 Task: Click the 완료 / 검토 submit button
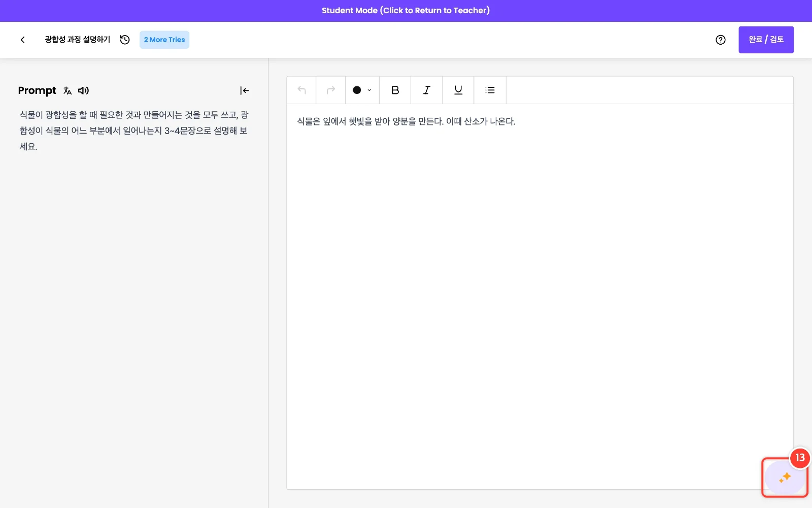pos(766,40)
